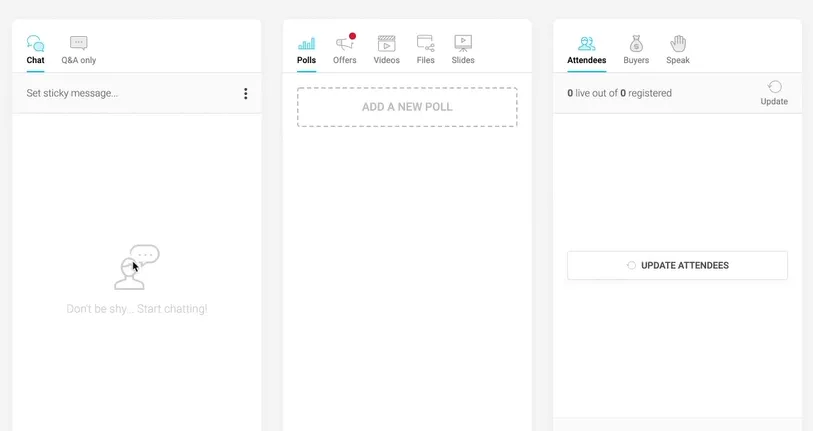Screen dimensions: 813x431
Task: Select the Attendees people icon
Action: [586, 44]
